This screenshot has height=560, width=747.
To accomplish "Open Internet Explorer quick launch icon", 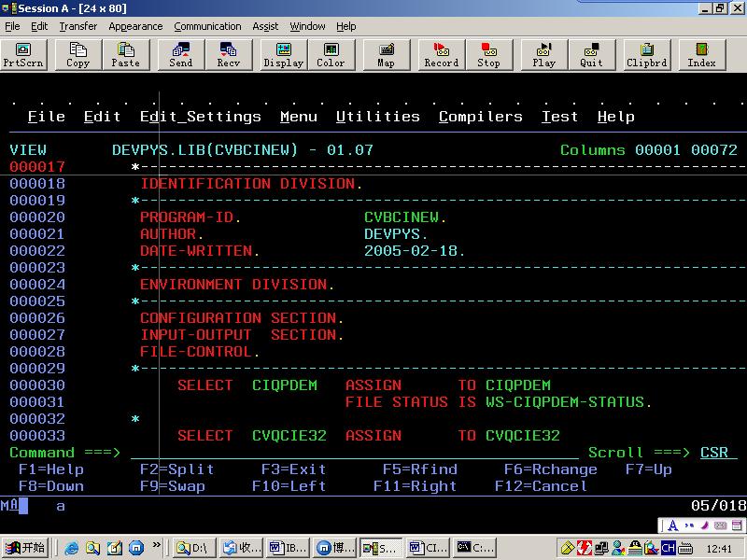I will [x=72, y=548].
